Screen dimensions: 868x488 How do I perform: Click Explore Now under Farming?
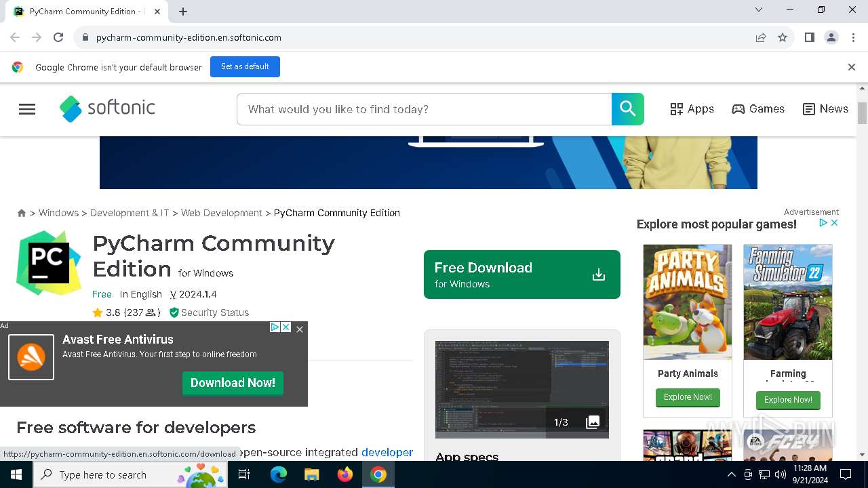coord(788,400)
